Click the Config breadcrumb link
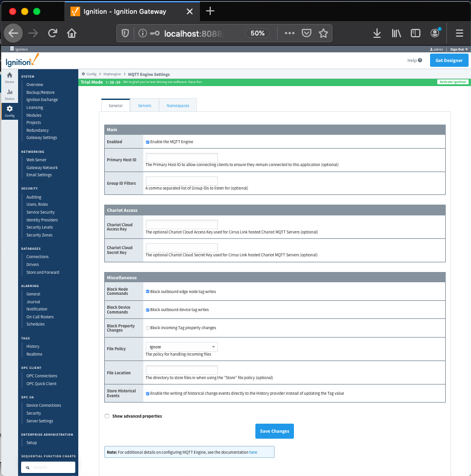Viewport: 471px width, 476px height. 91,74
